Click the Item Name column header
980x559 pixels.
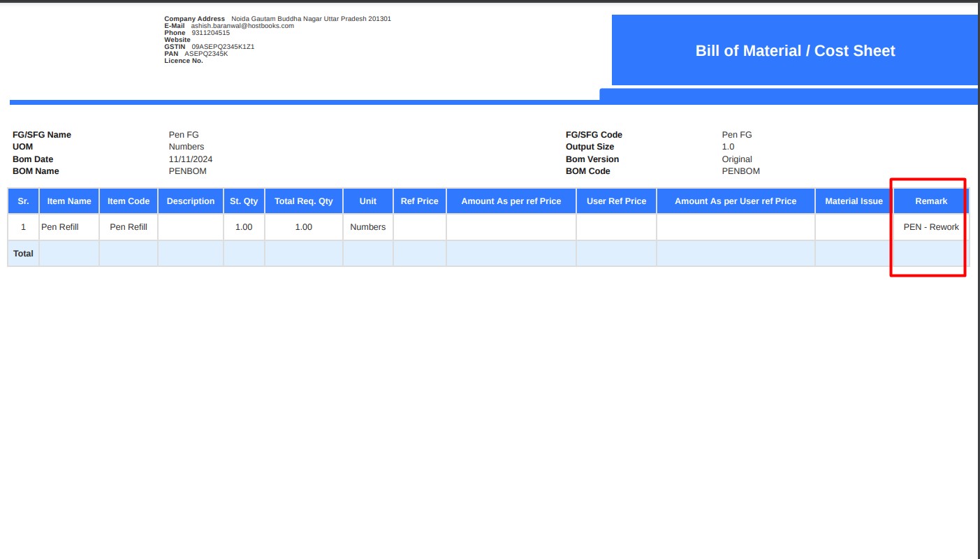[69, 201]
